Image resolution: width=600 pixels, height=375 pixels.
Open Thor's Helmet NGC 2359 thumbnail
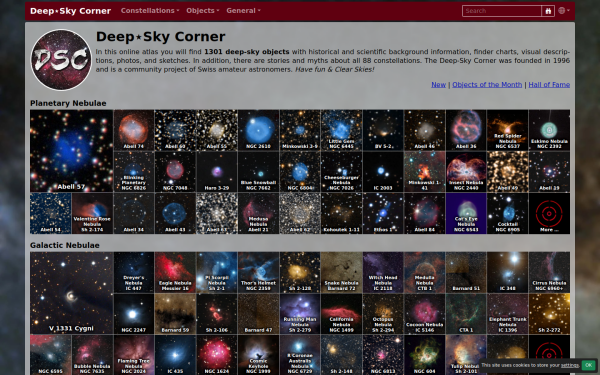[258, 272]
